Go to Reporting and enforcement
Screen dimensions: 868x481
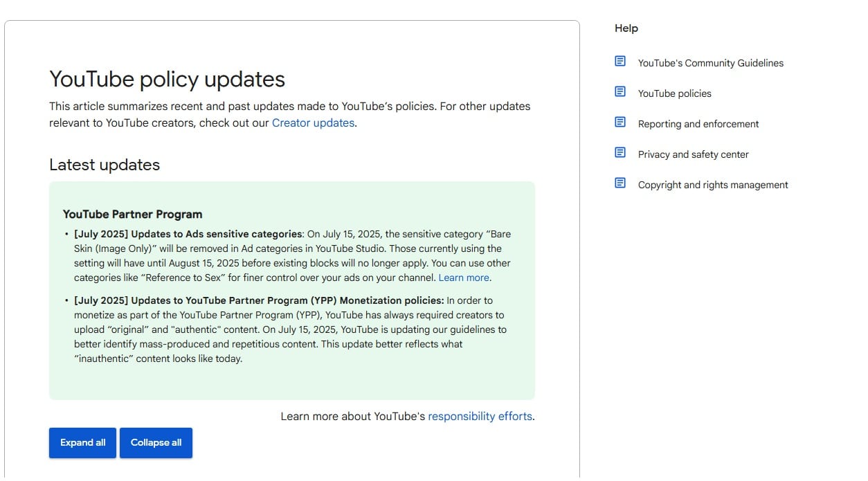(x=698, y=124)
